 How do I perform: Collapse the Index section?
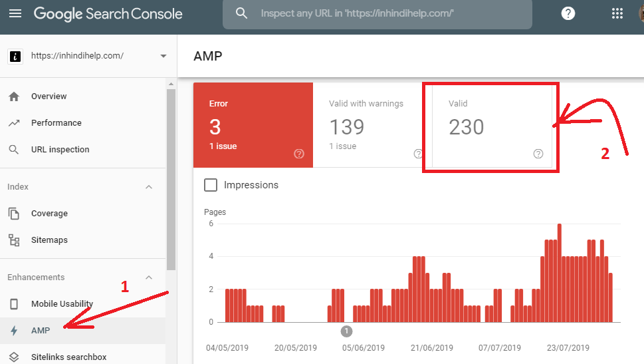(149, 187)
